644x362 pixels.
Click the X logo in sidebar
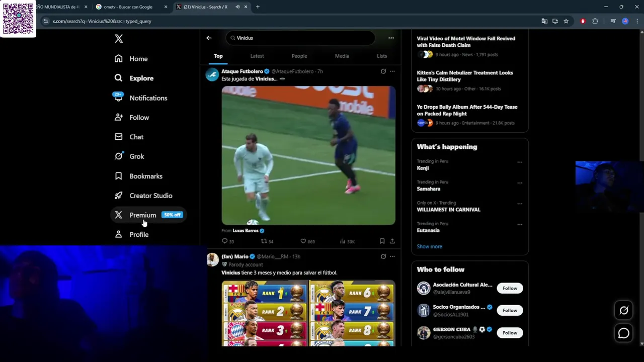click(x=119, y=39)
